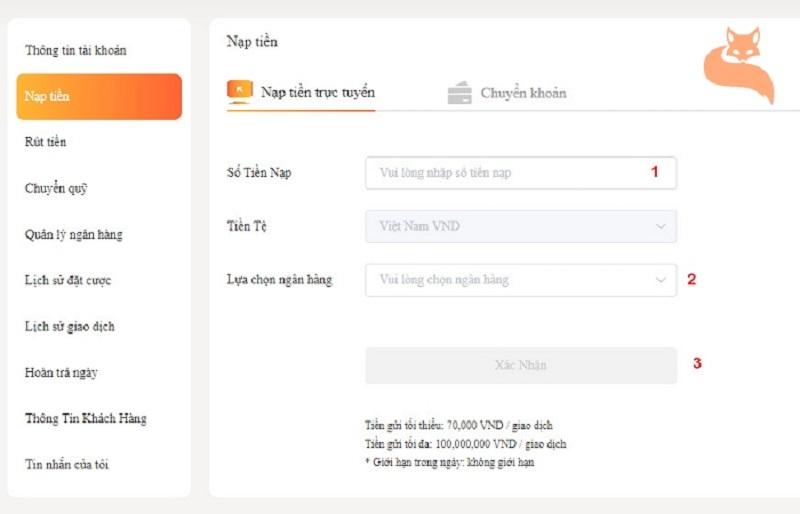Click the bank transfer wallet icon

(460, 92)
